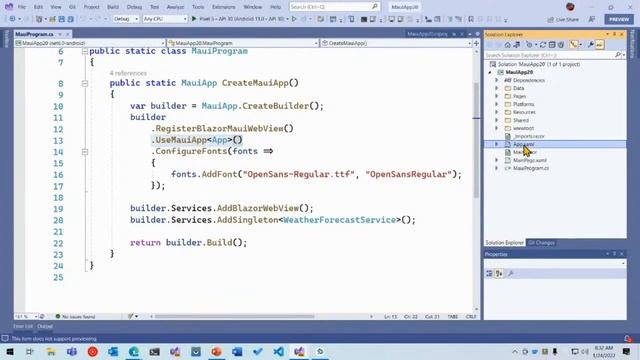The width and height of the screenshot is (640, 360).
Task: Click the Error List tab at bottom
Action: [x=23, y=327]
